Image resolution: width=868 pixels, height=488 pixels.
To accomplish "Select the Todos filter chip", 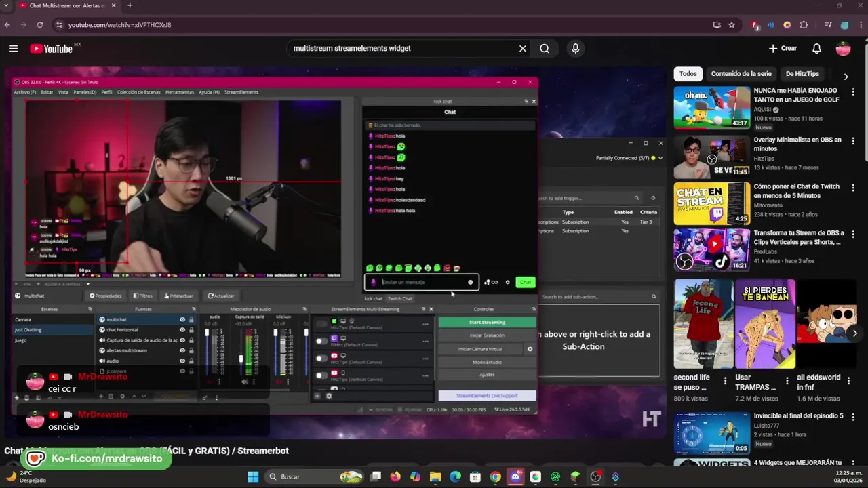I will tap(688, 73).
